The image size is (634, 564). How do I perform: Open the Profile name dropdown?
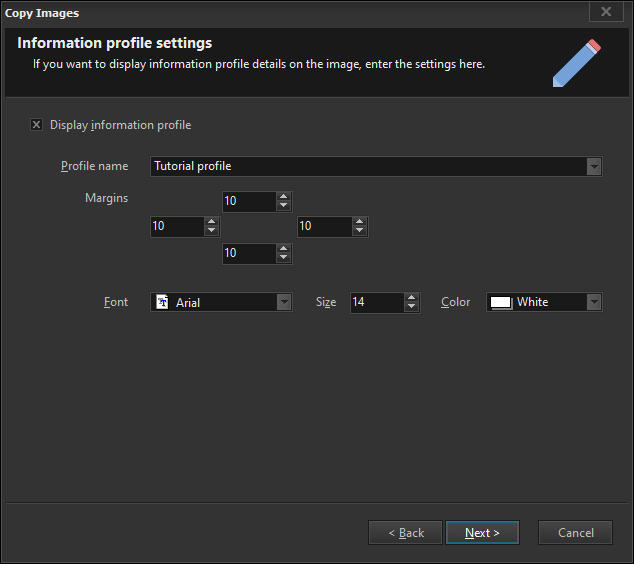pyautogui.click(x=594, y=166)
